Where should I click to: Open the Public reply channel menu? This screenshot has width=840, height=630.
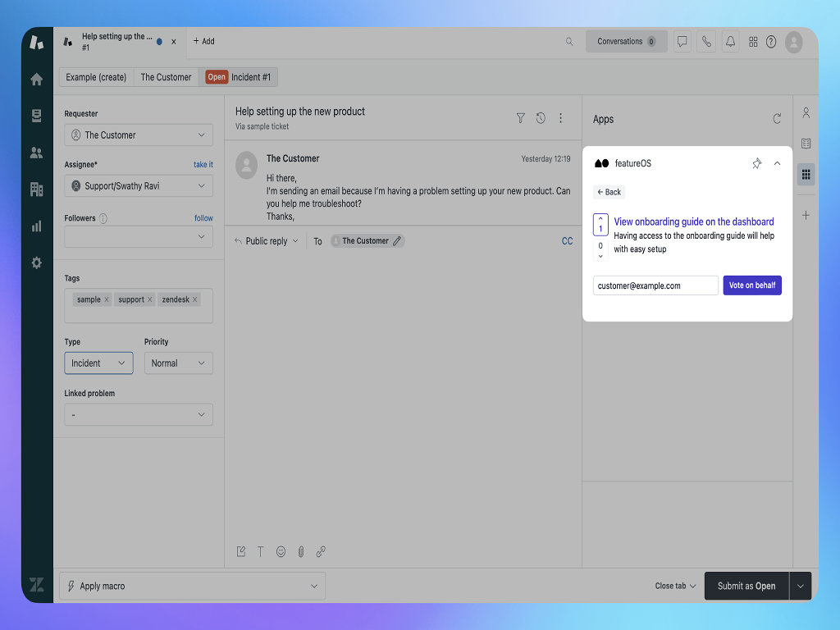tap(267, 241)
